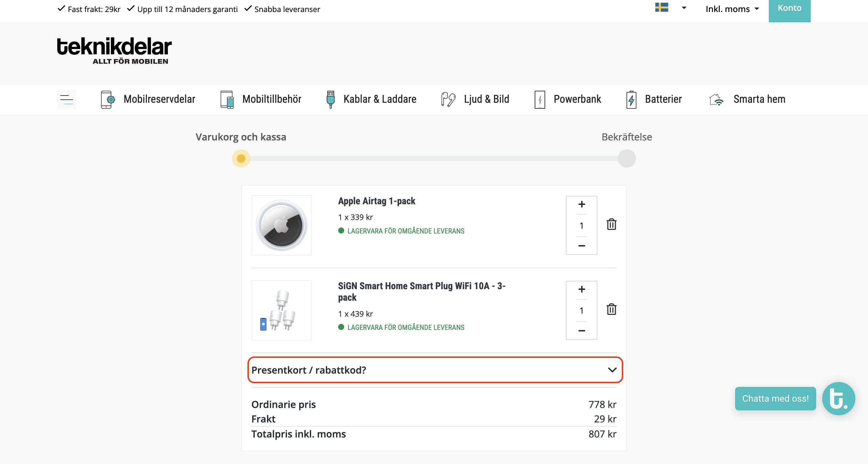Click '1 x 339 kr' price text

tap(356, 217)
